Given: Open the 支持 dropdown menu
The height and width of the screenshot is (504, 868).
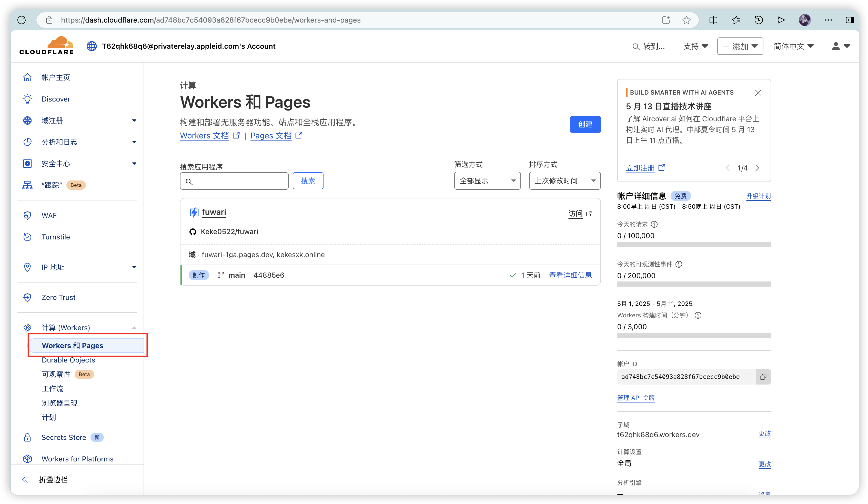Looking at the screenshot, I should 695,46.
